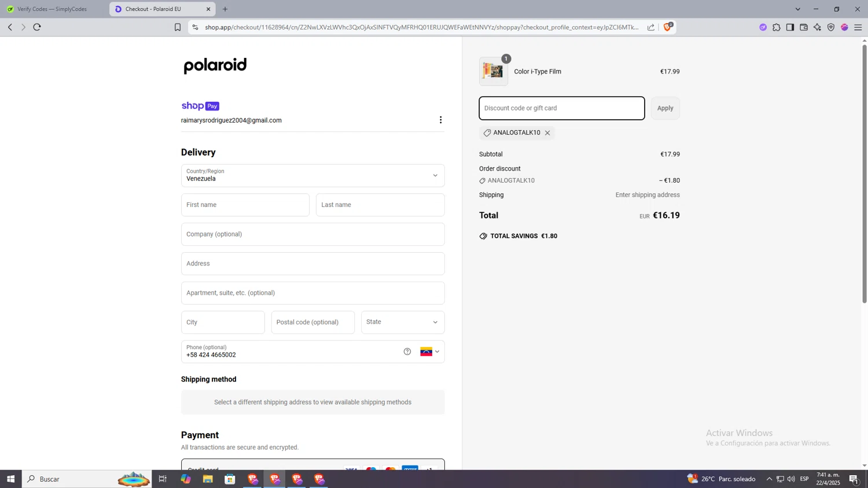Screen dimensions: 868x488
Task: Open Microsoft Store from the taskbar
Action: (230, 479)
